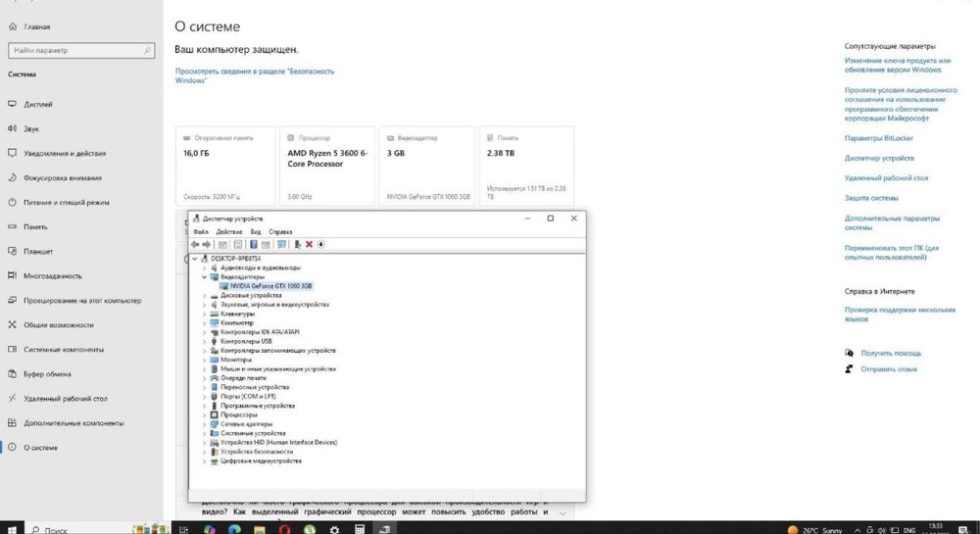Click the show/hide console tree toolbar icon
Screen dimensions: 980x534
click(222, 245)
